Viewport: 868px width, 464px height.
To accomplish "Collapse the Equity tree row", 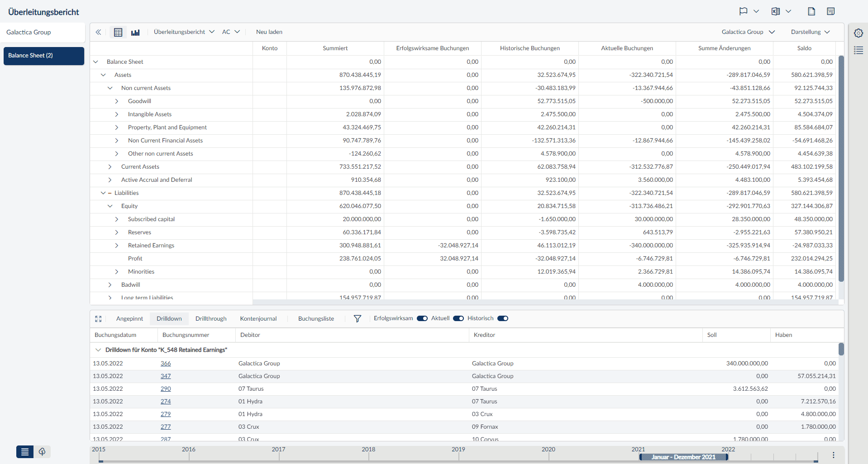I will (110, 206).
